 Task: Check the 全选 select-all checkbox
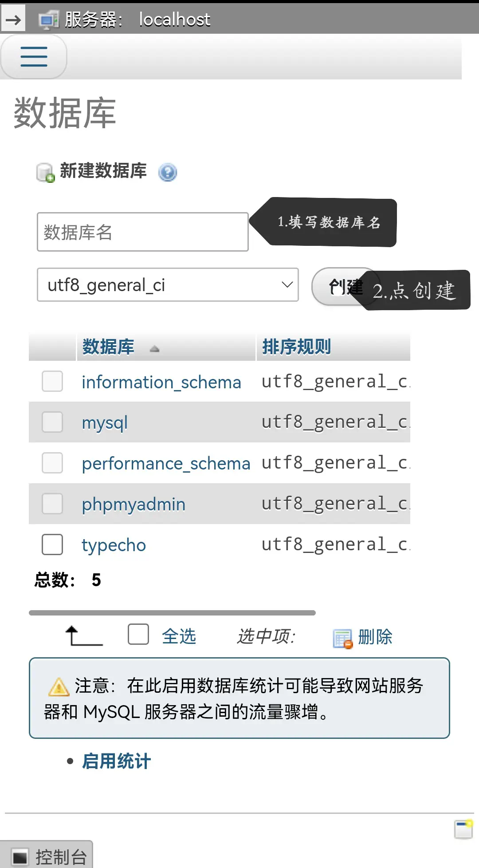(x=138, y=634)
